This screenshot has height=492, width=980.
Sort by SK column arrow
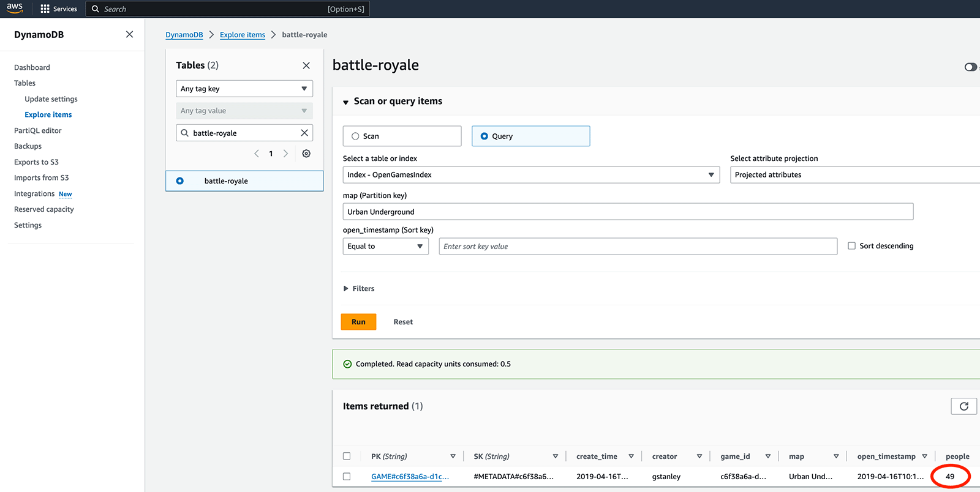[x=556, y=457]
